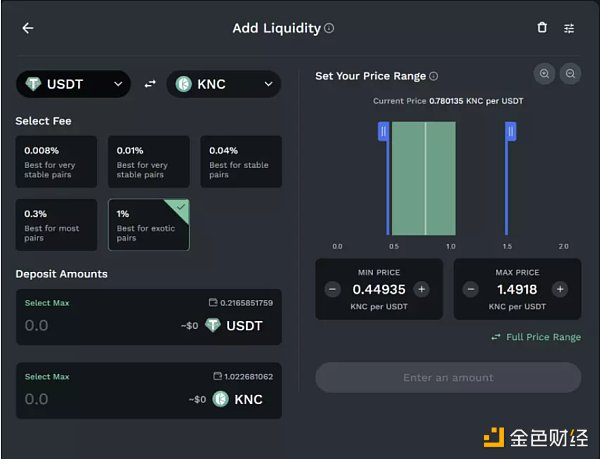Decrease the MAX PRICE with minus
Image resolution: width=600 pixels, height=459 pixels.
point(471,289)
